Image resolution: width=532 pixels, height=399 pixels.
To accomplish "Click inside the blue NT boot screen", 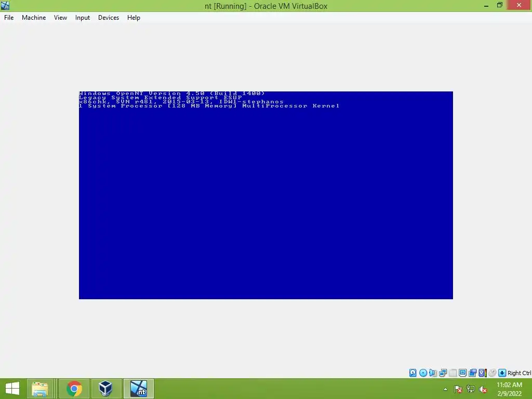I will pyautogui.click(x=265, y=195).
